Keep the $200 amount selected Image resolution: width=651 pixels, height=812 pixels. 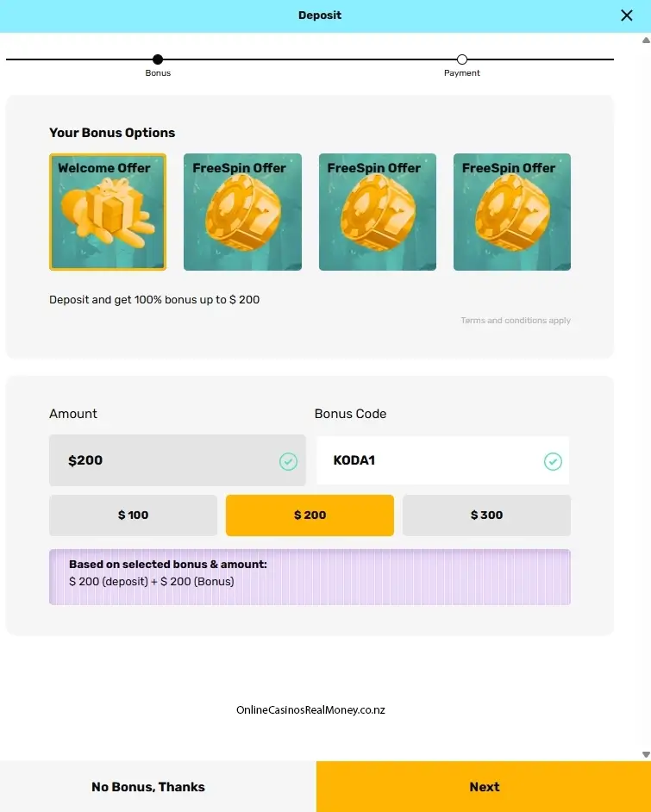(x=310, y=515)
